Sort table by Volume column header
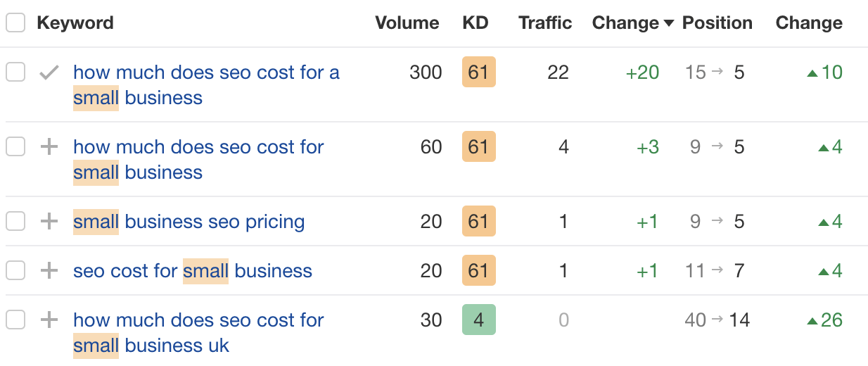This screenshot has height=366, width=868. (x=407, y=23)
